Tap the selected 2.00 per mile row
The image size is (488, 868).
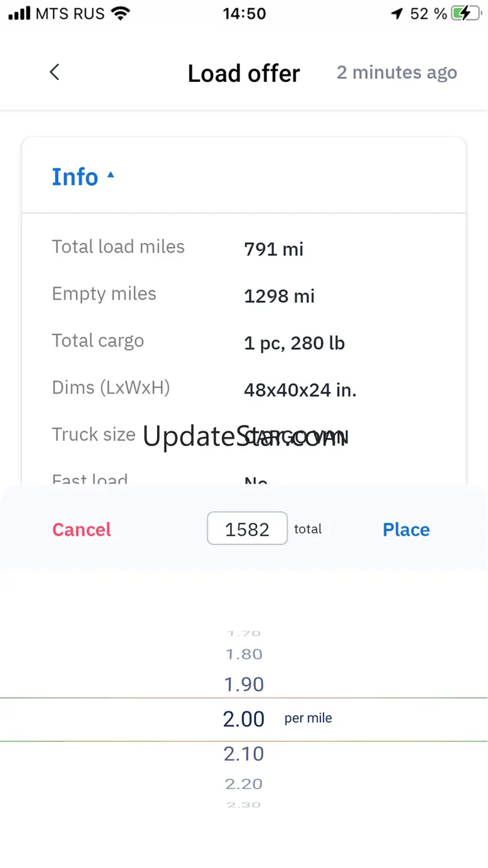[x=244, y=719]
